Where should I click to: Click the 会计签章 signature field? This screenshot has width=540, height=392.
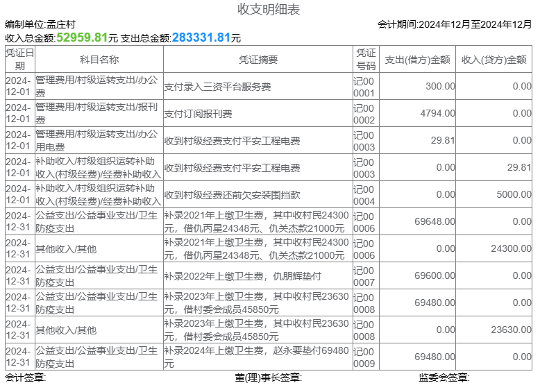pyautogui.click(x=26, y=377)
